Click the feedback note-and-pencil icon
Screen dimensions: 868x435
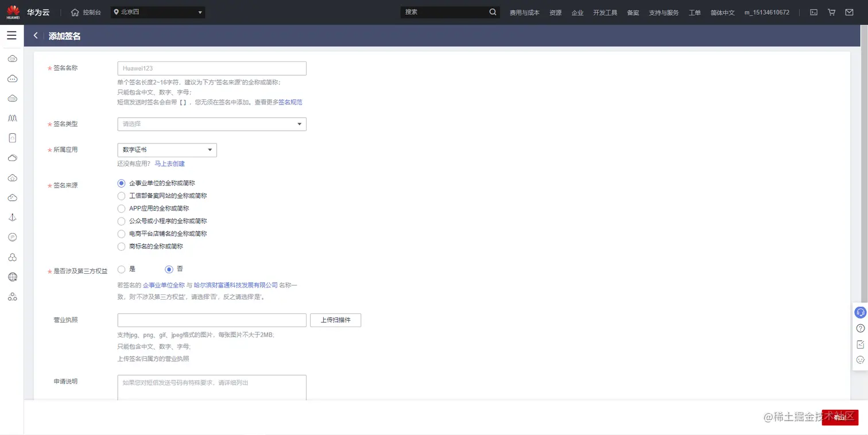tap(860, 344)
